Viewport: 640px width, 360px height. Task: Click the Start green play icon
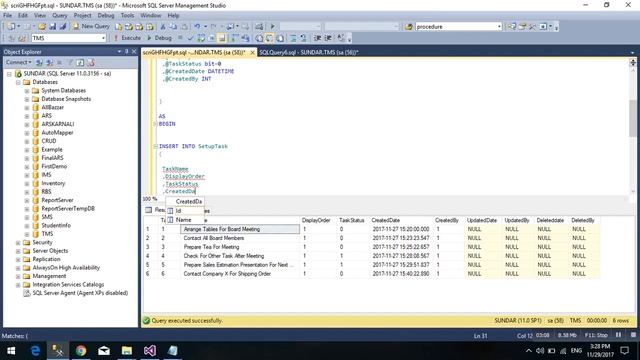(273, 27)
